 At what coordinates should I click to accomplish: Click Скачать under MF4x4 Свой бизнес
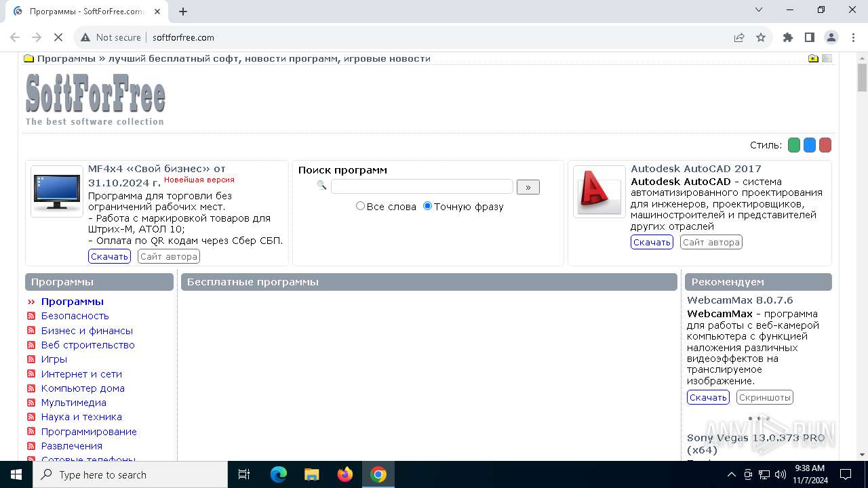click(x=109, y=256)
